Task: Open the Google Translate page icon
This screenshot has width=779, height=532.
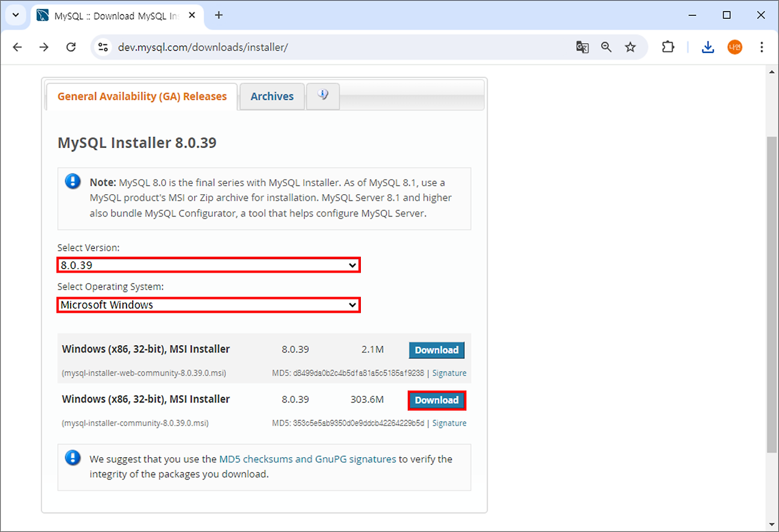Action: click(582, 47)
